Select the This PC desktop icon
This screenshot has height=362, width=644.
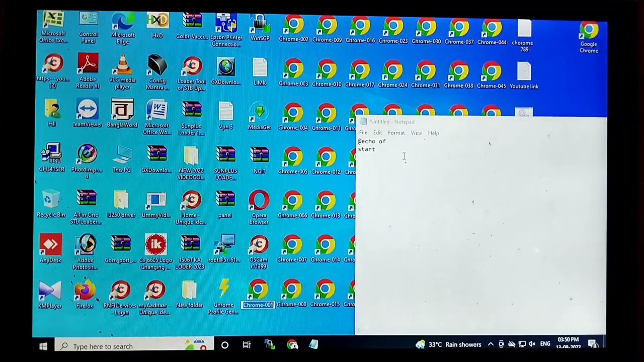point(122,159)
